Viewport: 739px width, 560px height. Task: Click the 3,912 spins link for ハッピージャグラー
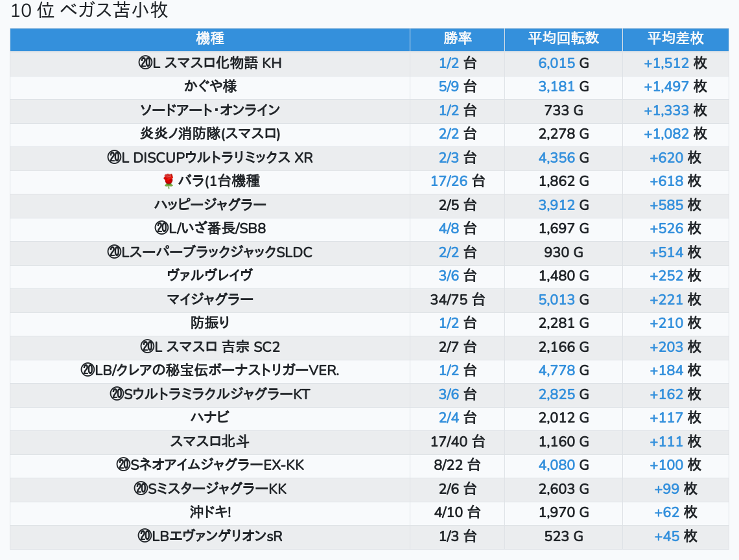click(x=556, y=205)
